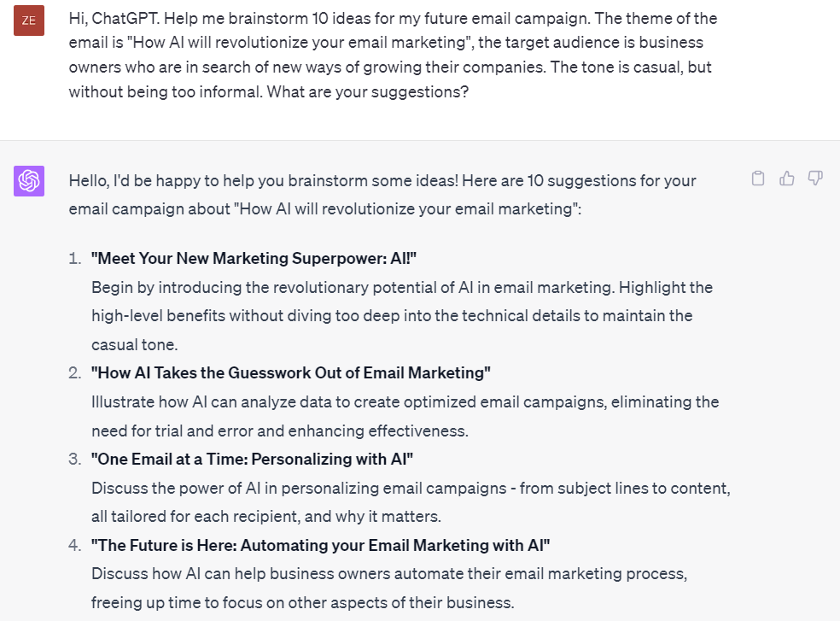Click heading "Meet Your New Marketing Superpower: AI!"
Viewport: 840px width, 621px height.
(254, 259)
